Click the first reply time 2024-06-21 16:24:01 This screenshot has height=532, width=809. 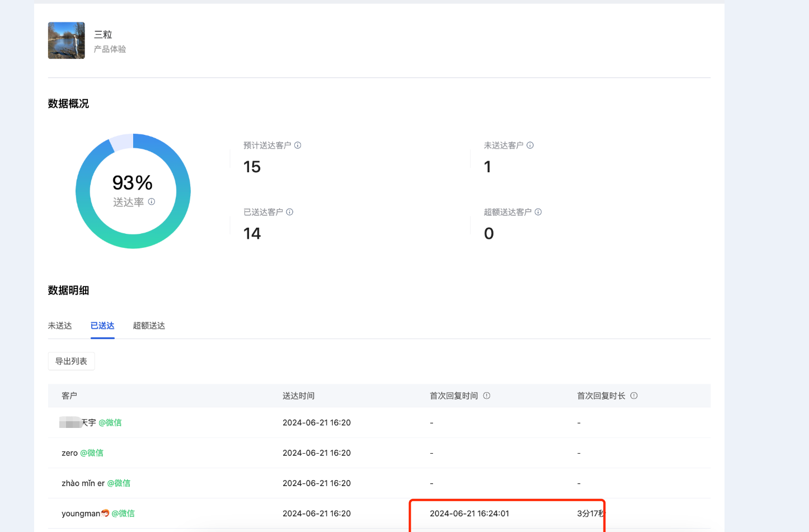pyautogui.click(x=469, y=514)
